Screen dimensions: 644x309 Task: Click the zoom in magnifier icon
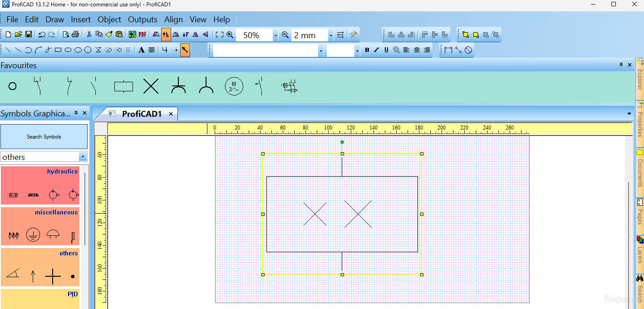tap(230, 35)
